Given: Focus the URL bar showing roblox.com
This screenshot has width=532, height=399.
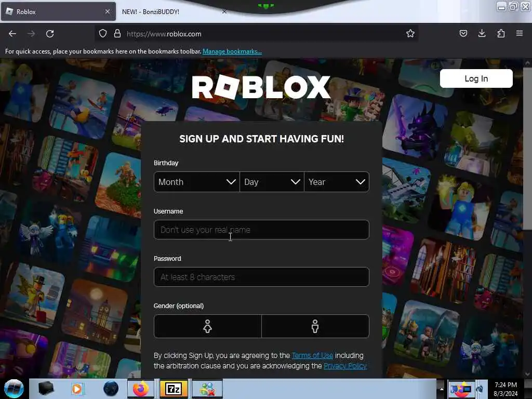Looking at the screenshot, I should click(x=258, y=34).
